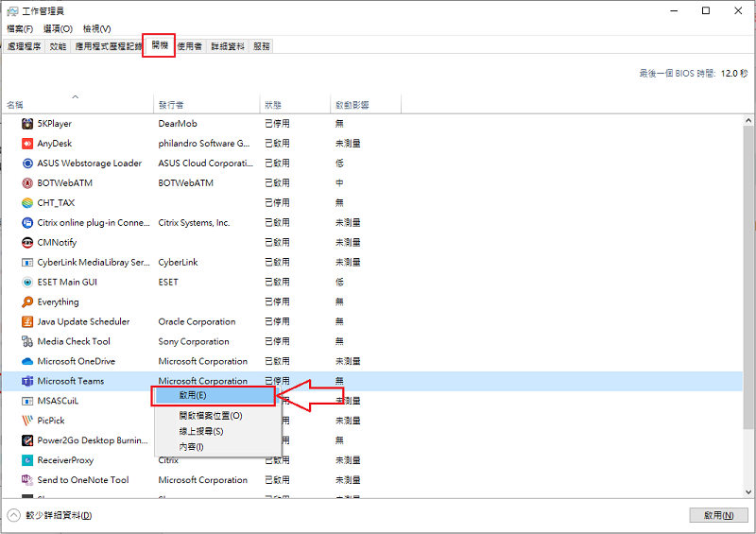This screenshot has width=756, height=534.
Task: Click 5KPlayer status 已停用 cell
Action: point(277,124)
